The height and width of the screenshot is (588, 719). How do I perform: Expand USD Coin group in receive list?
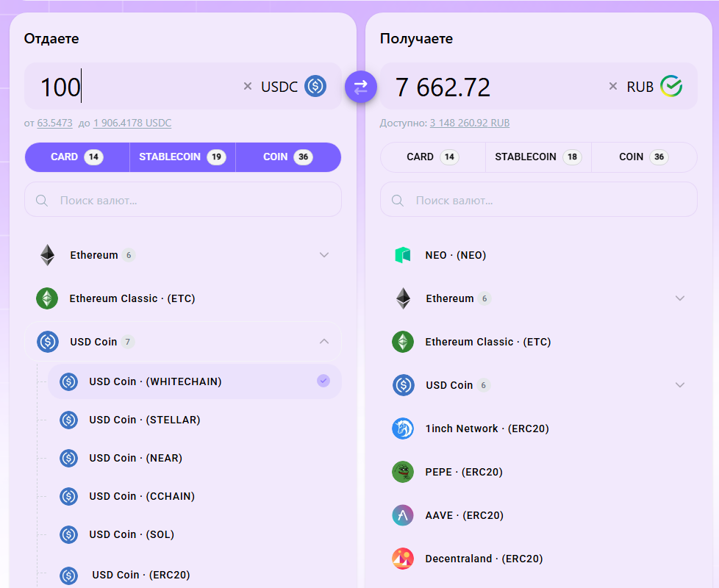click(x=679, y=385)
